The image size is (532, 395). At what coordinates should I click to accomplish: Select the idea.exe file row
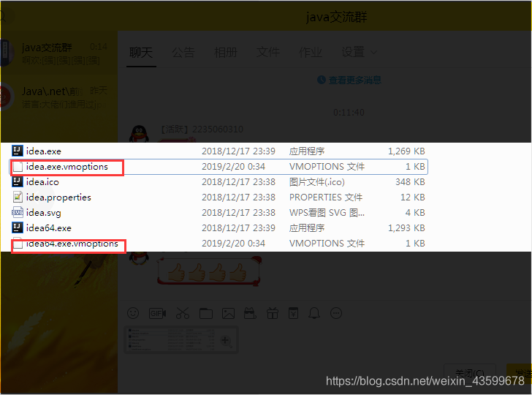(218, 151)
